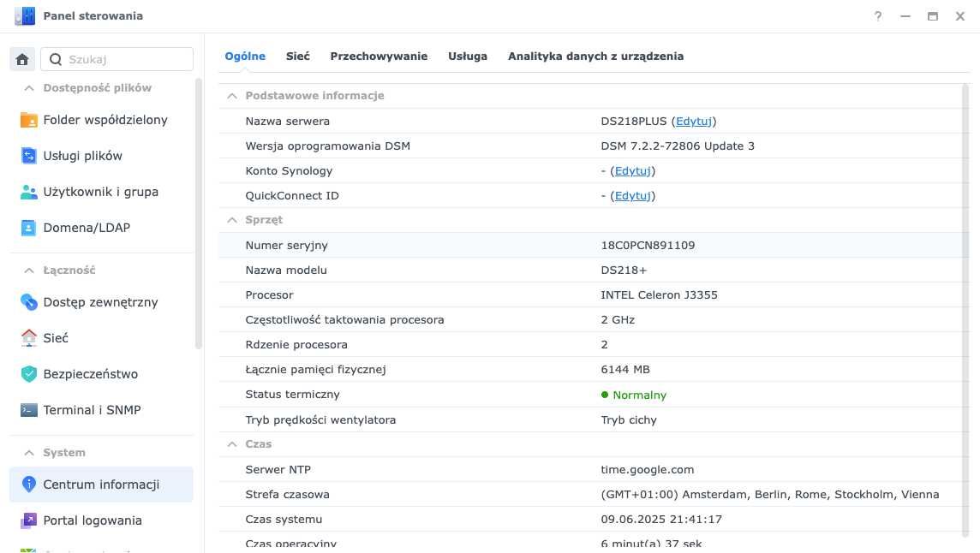Screen dimensions: 980x553
Task: Click the Rdzenie procesora row label
Action: pyautogui.click(x=296, y=345)
